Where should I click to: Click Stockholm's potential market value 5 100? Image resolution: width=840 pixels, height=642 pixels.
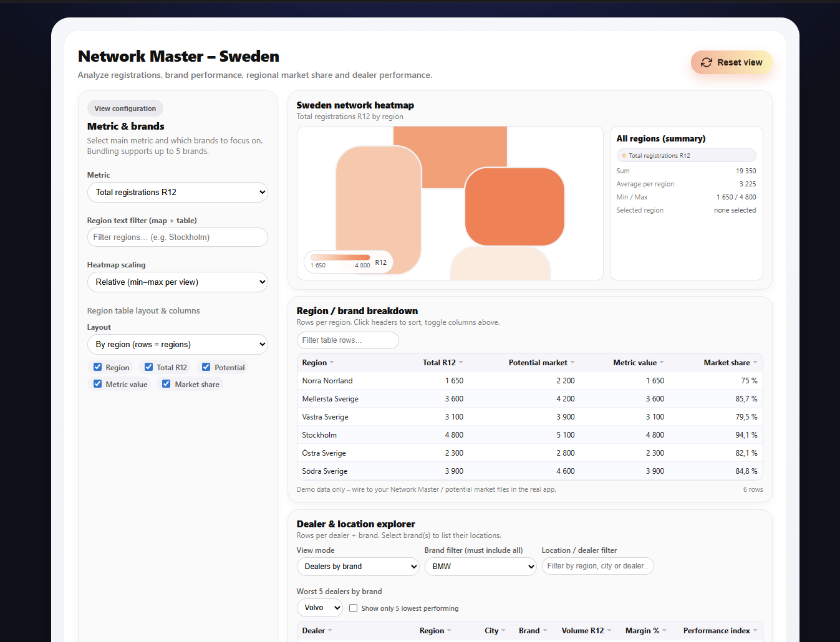click(565, 434)
